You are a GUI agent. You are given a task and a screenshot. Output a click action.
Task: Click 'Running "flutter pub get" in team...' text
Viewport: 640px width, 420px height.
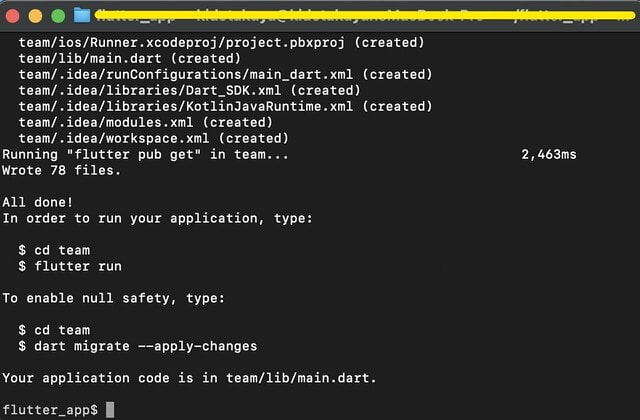pyautogui.click(x=145, y=154)
